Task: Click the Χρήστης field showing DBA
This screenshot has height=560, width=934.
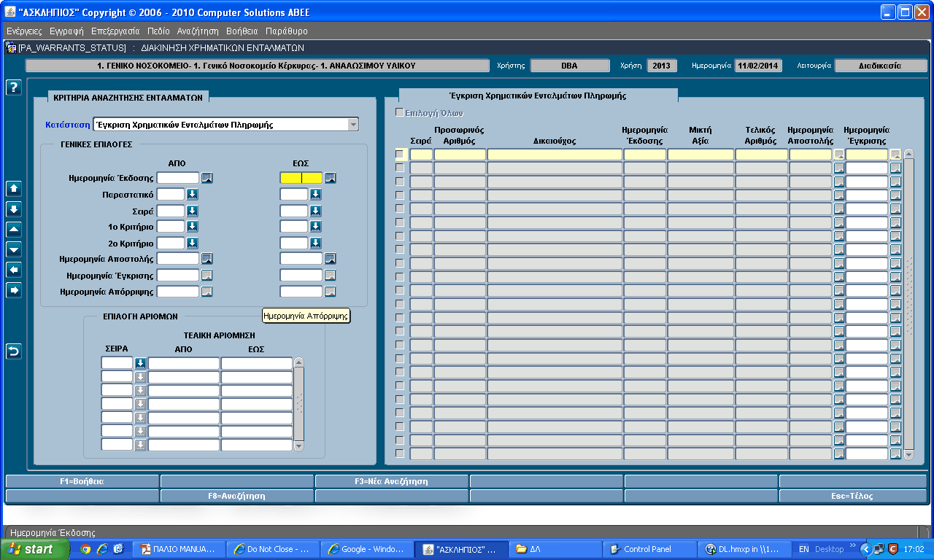Action: 570,66
